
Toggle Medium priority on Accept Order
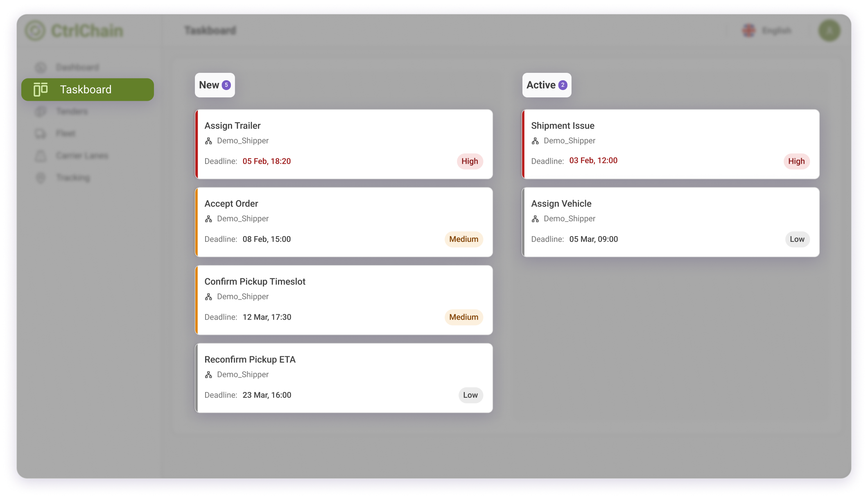tap(464, 239)
